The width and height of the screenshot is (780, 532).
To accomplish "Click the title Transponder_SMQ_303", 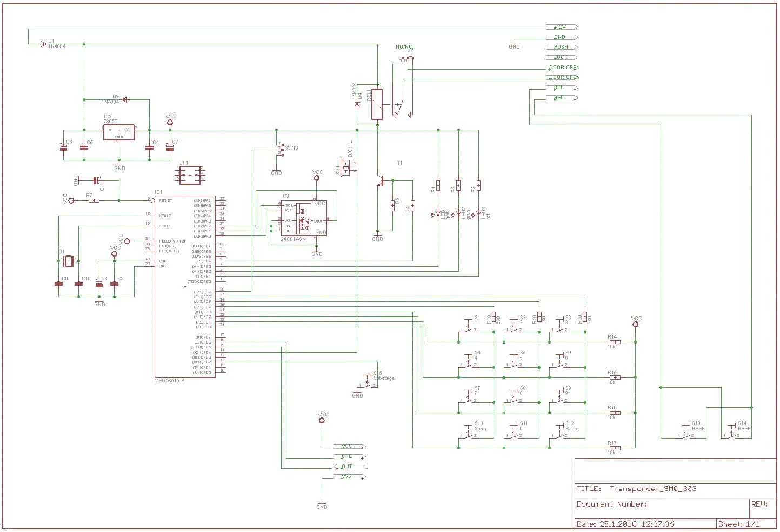I will [x=653, y=489].
